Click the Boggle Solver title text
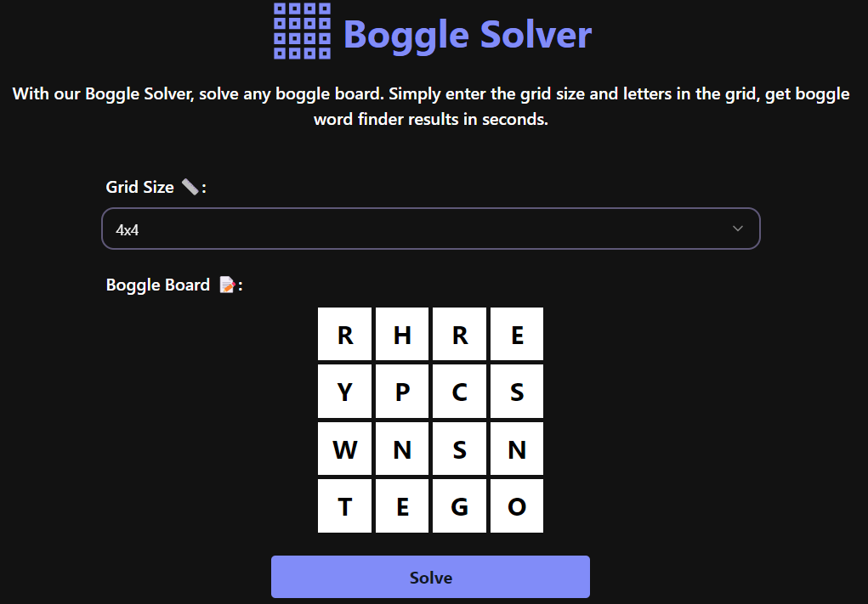 [466, 35]
